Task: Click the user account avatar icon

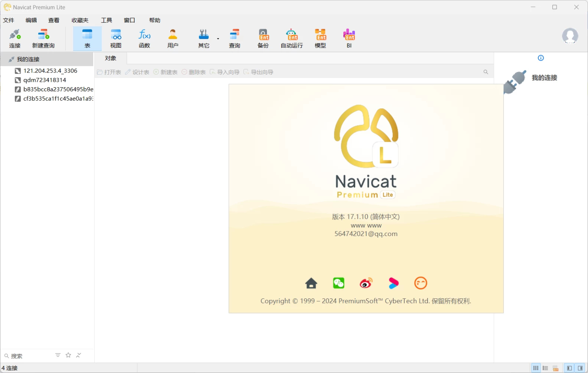Action: [570, 36]
